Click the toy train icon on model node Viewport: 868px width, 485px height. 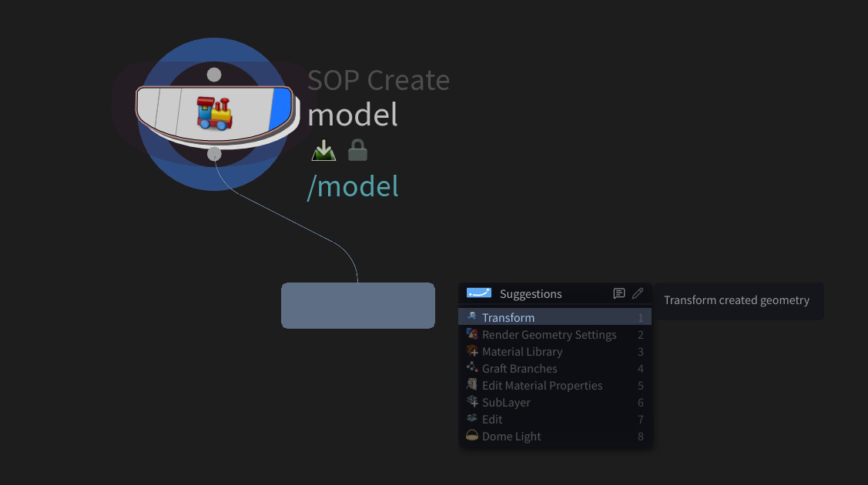coord(215,113)
